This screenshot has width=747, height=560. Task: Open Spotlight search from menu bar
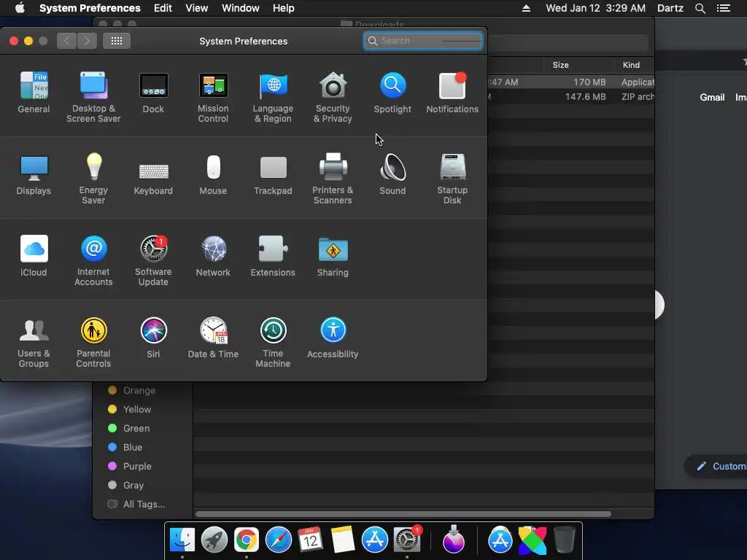pyautogui.click(x=700, y=8)
